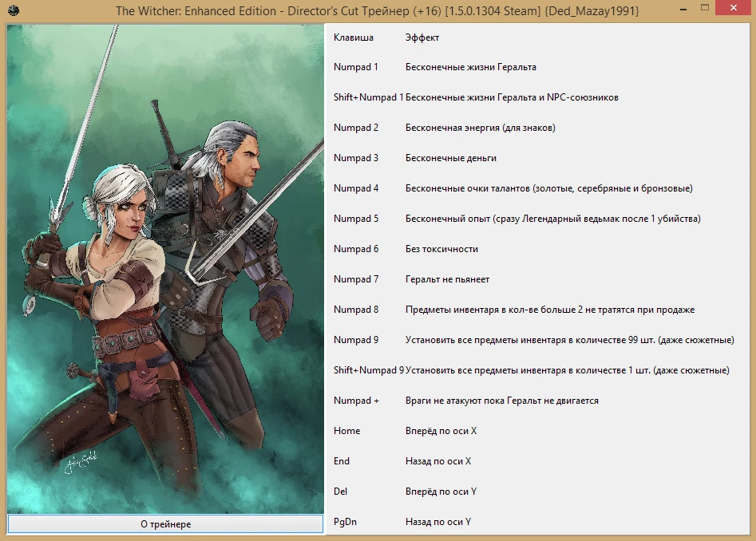Click the "Бесконечная энергия (для знаков)" entry
Screen dimensions: 756x541
pos(479,128)
